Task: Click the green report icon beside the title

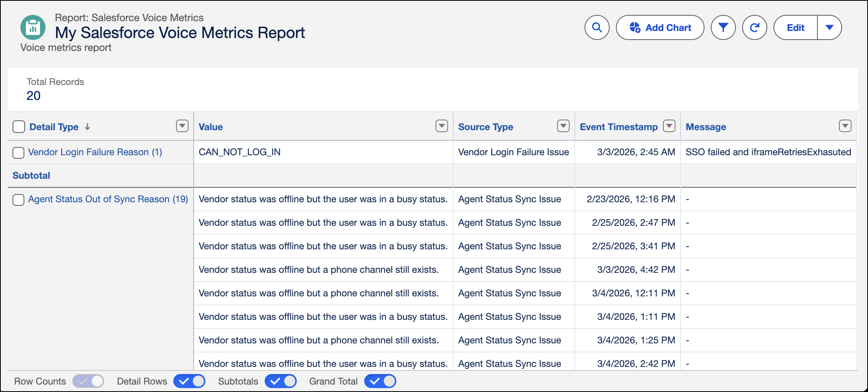Action: [x=33, y=27]
